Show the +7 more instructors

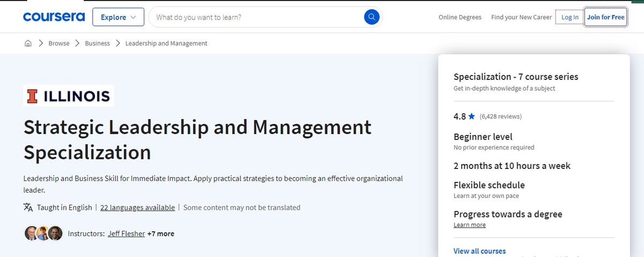pyautogui.click(x=160, y=233)
